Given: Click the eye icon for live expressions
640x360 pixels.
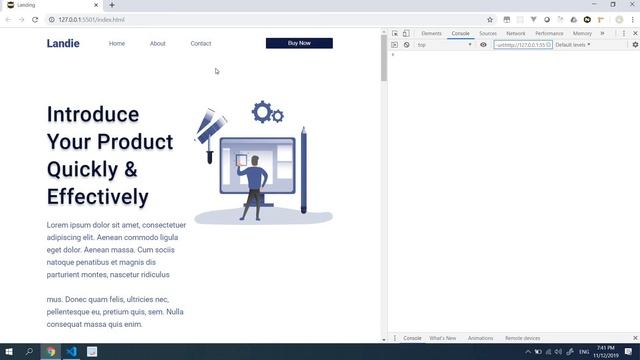Looking at the screenshot, I should click(x=483, y=45).
